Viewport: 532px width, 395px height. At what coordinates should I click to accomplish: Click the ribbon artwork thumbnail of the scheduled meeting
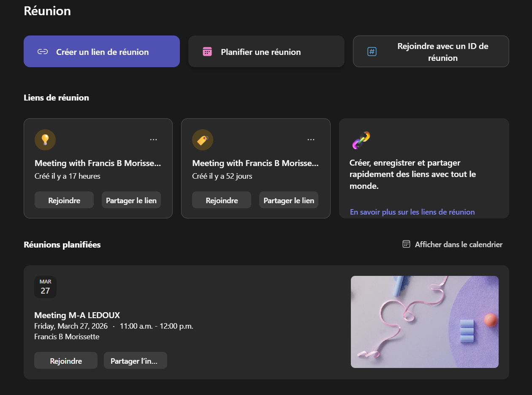click(424, 322)
